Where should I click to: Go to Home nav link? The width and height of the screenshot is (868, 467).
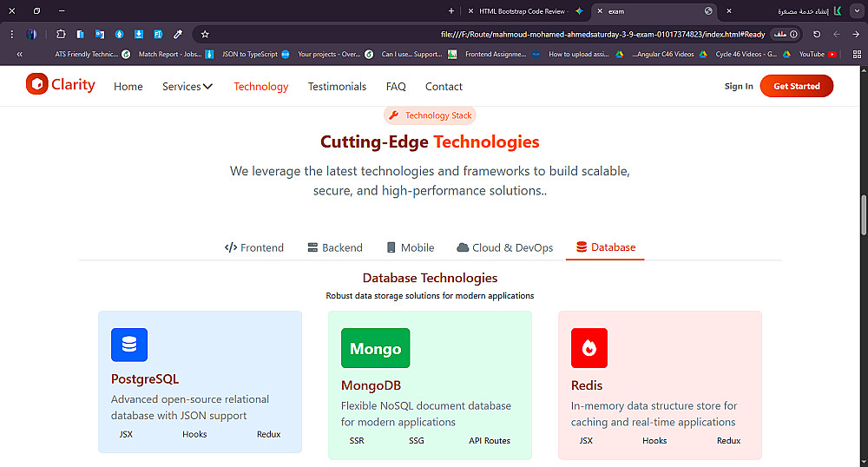point(128,86)
